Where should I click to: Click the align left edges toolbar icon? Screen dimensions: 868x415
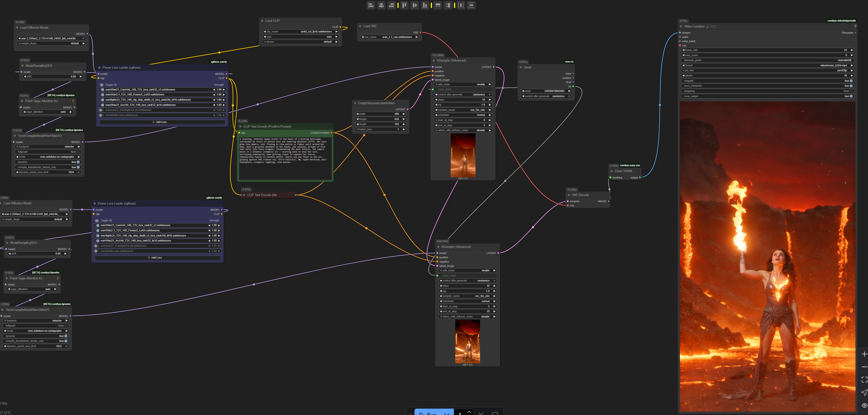[371, 5]
